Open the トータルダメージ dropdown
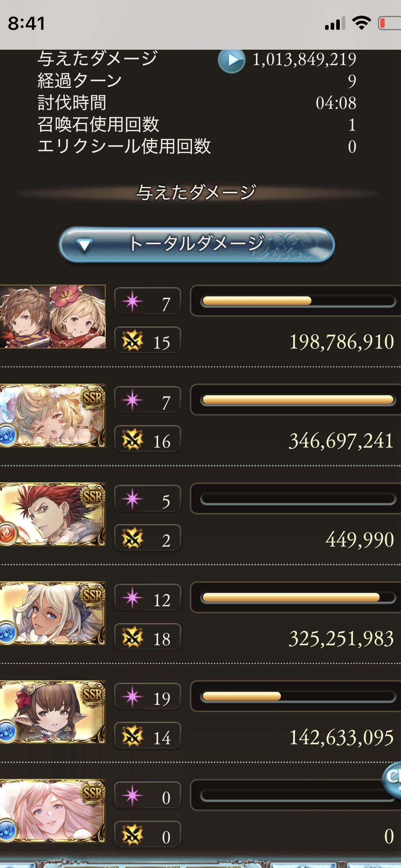 pos(197,244)
